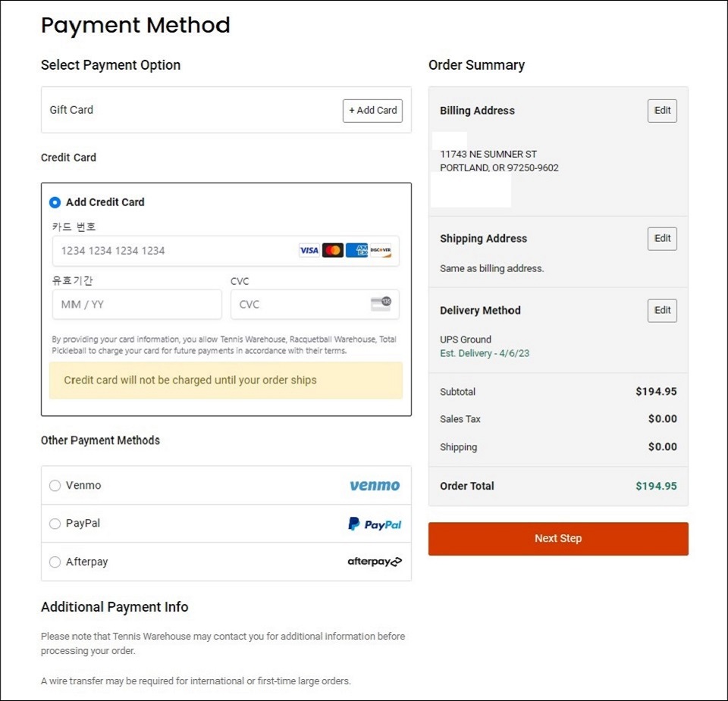This screenshot has height=701, width=728.
Task: Select the Add Credit Card radio button
Action: click(55, 202)
